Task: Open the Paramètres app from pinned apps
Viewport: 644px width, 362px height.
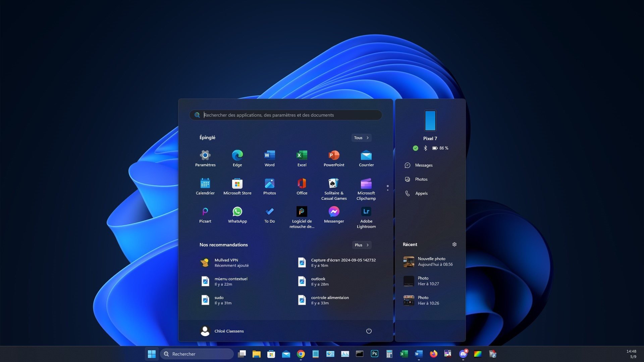Action: [x=205, y=155]
